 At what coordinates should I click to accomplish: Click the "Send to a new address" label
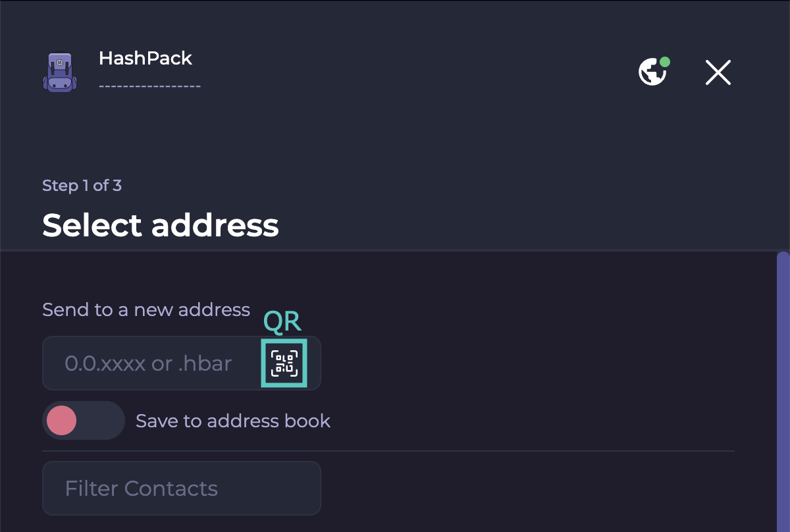tap(146, 309)
